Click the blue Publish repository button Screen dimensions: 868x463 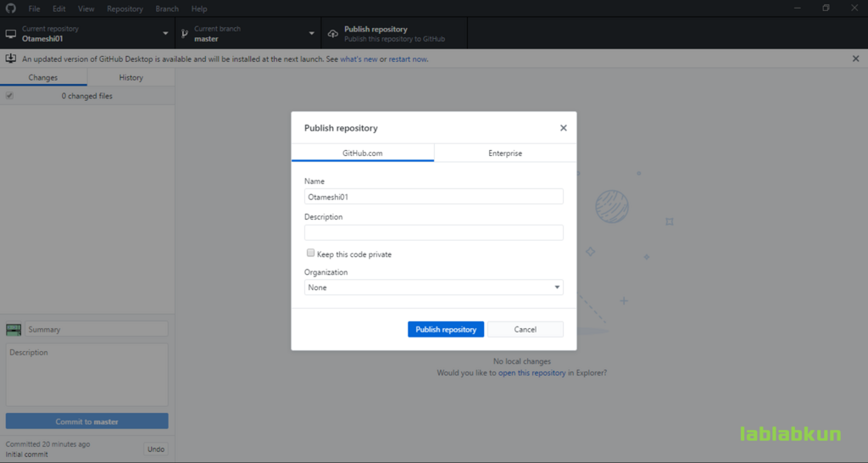click(x=446, y=330)
